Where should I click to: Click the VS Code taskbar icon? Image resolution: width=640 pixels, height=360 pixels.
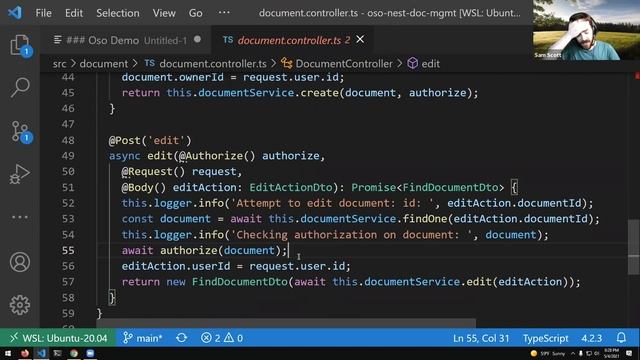coord(41,353)
